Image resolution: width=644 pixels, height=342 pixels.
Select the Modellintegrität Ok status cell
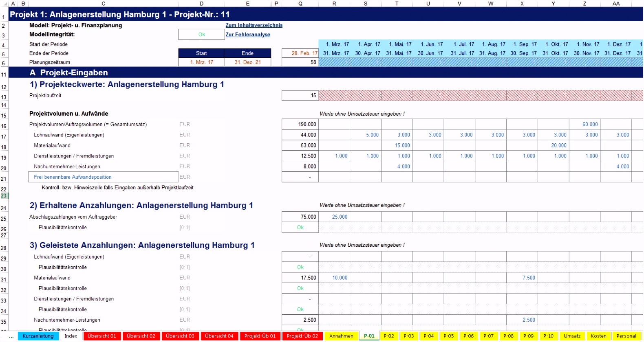pyautogui.click(x=202, y=35)
